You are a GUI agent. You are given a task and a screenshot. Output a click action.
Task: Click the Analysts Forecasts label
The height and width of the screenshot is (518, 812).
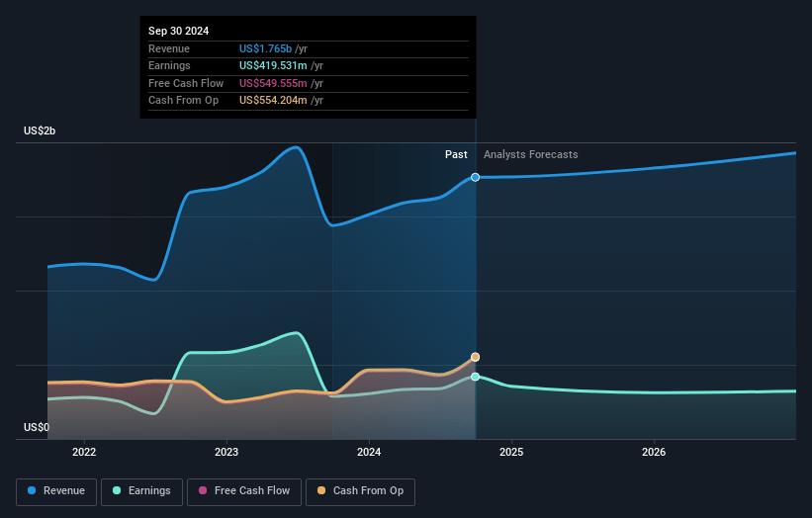531,154
